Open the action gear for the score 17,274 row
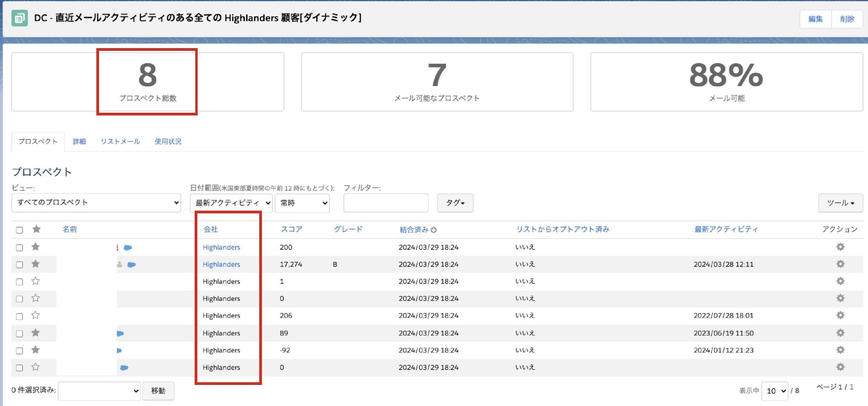This screenshot has width=868, height=406. [840, 264]
